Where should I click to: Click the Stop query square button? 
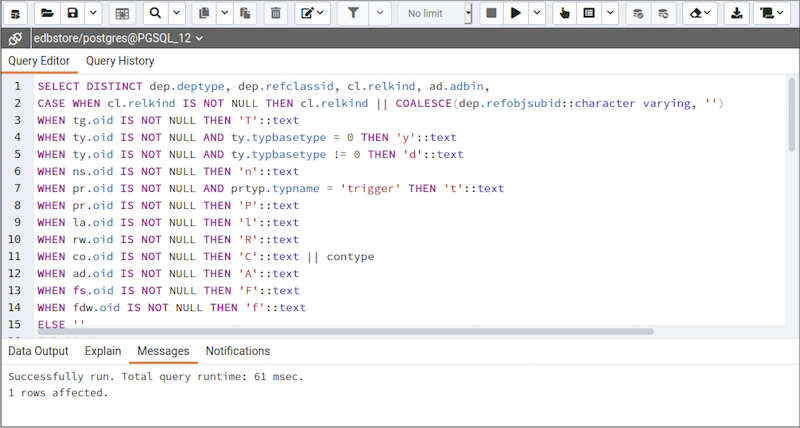tap(491, 14)
